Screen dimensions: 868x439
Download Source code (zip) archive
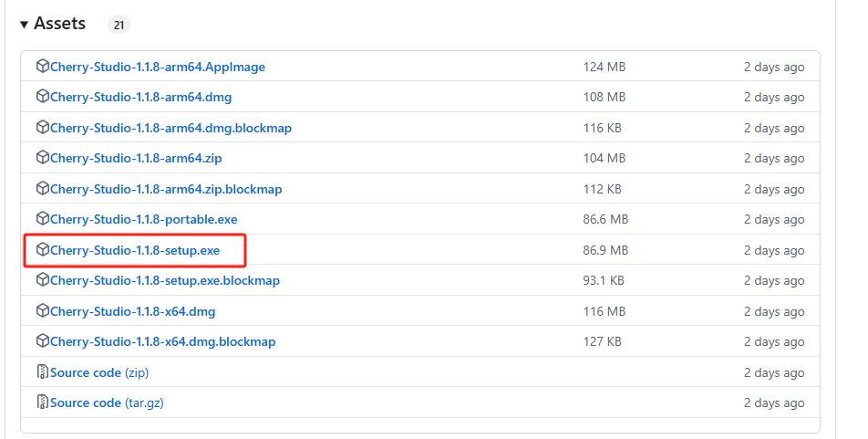click(98, 372)
